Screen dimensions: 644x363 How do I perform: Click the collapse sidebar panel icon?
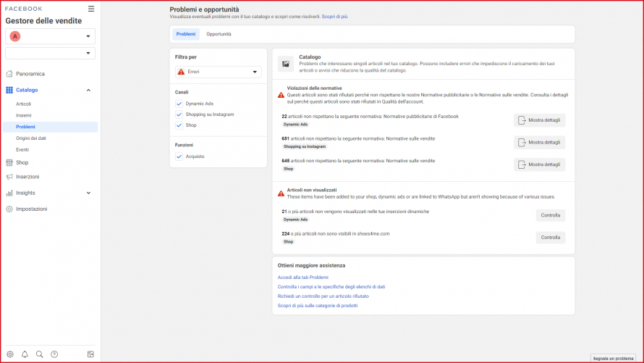pos(90,354)
